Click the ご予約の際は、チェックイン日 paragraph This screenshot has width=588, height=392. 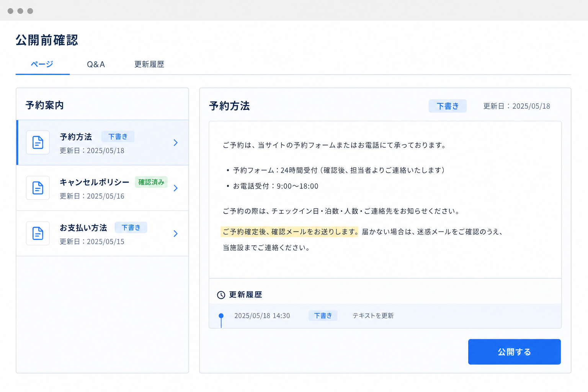click(342, 211)
